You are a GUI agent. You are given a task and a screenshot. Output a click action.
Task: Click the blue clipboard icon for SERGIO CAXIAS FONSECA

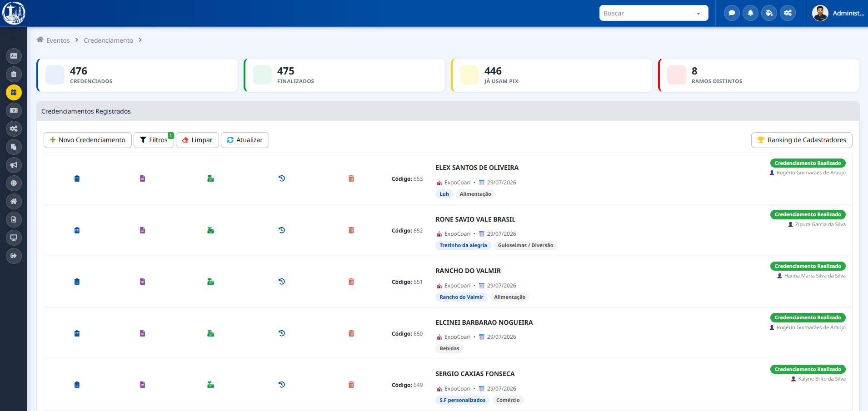point(77,385)
